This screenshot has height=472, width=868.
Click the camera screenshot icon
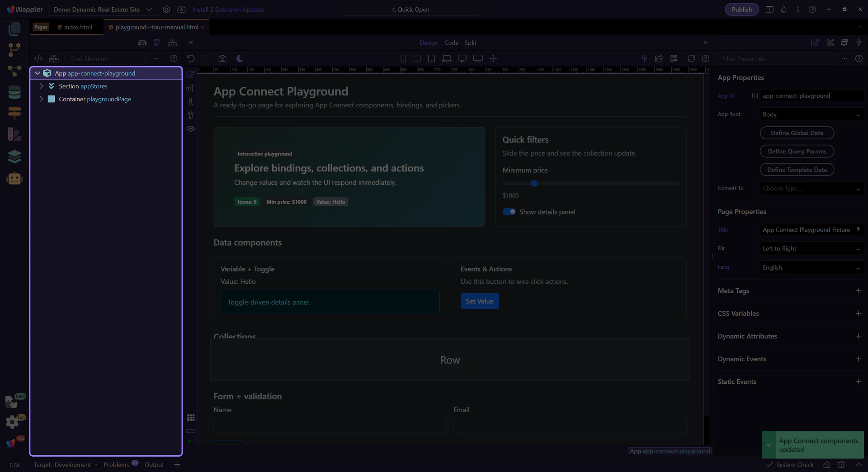point(222,58)
